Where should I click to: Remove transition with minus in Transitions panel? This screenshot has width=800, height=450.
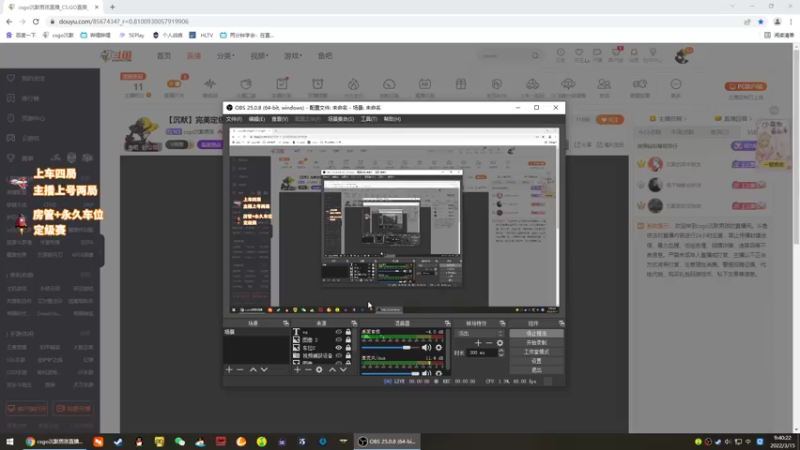(x=489, y=343)
